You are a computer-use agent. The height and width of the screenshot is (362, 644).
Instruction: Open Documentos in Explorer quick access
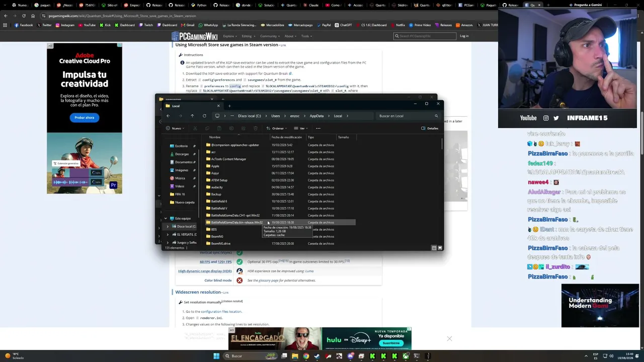(x=184, y=162)
